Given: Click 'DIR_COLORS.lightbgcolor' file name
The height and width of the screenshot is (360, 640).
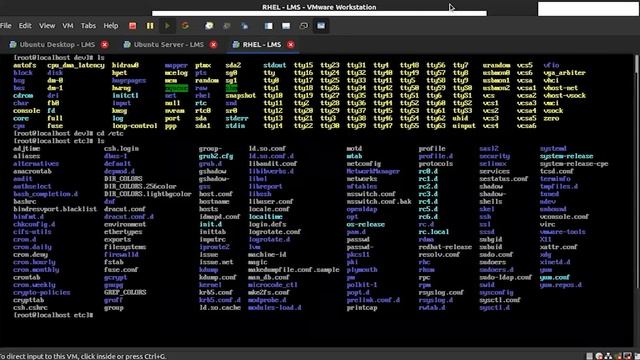Looking at the screenshot, I should (147, 194).
